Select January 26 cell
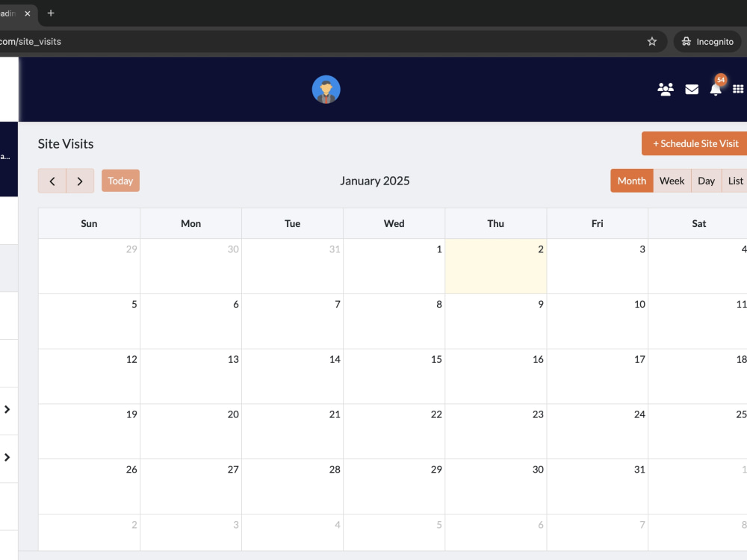Image resolution: width=747 pixels, height=560 pixels. tap(89, 487)
